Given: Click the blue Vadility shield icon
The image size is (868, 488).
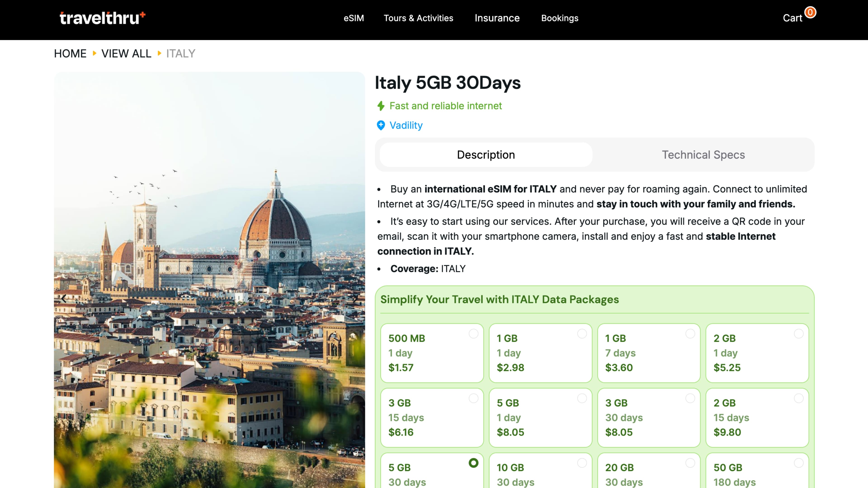Looking at the screenshot, I should (x=381, y=125).
